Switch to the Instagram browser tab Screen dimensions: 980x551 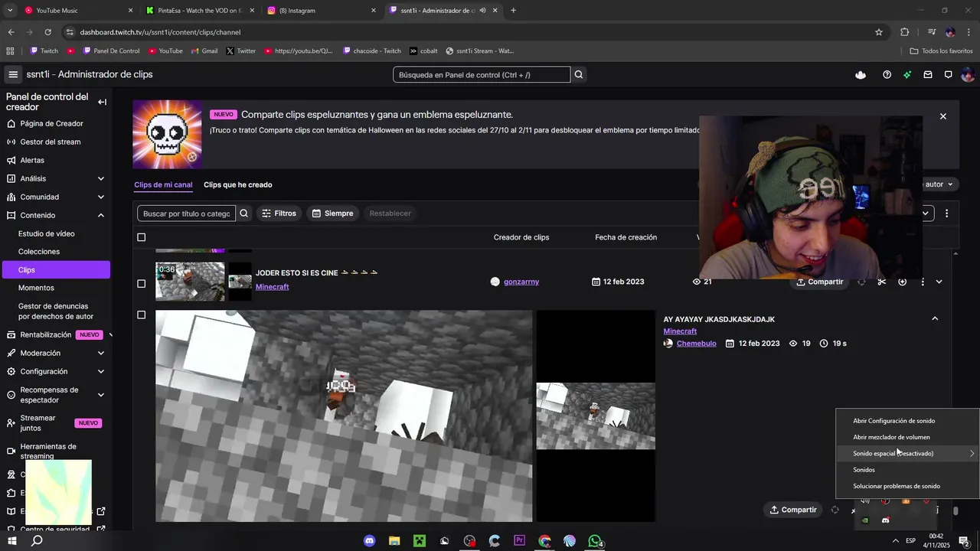point(322,11)
